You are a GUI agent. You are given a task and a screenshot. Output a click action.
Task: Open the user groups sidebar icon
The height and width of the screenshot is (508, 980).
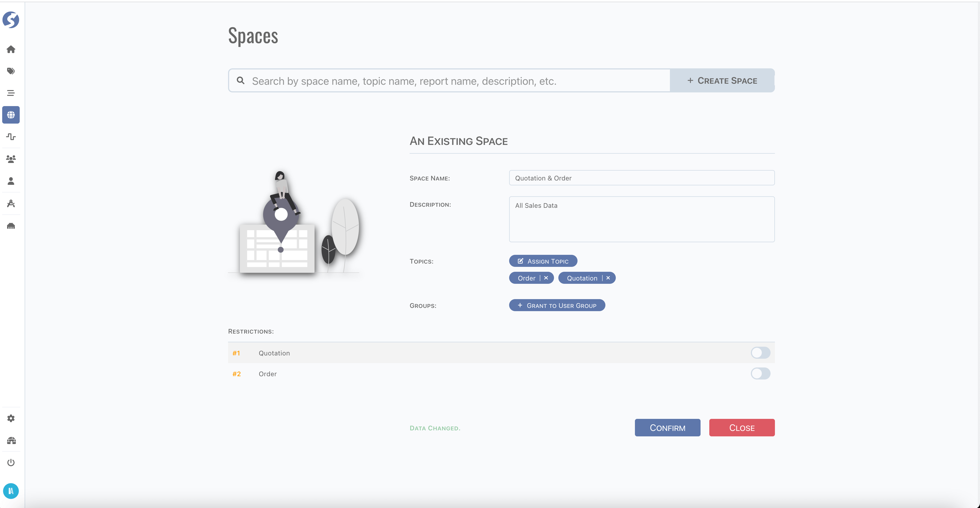point(11,159)
